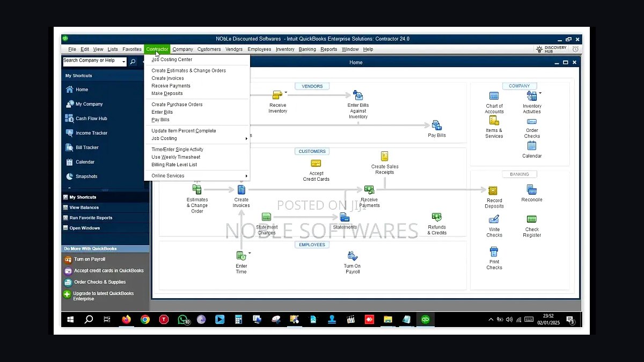Screen dimensions: 644x362
Task: Open Chart of Accounts icon
Action: (494, 96)
